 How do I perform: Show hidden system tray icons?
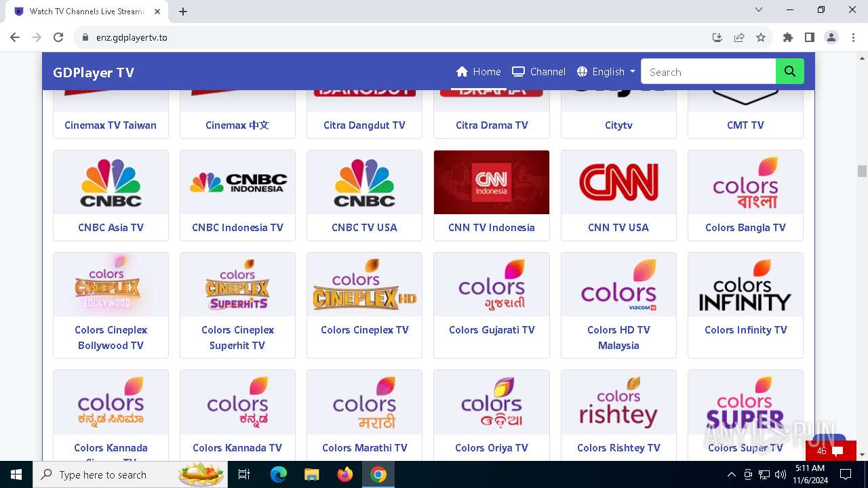click(731, 474)
